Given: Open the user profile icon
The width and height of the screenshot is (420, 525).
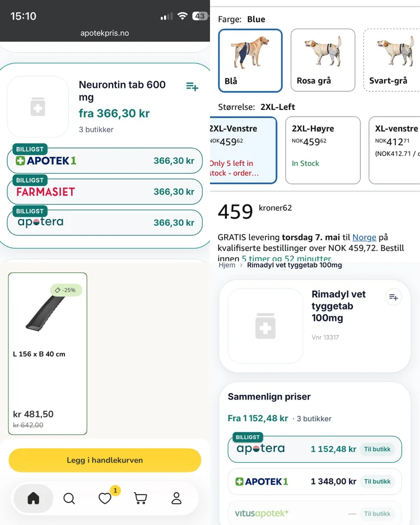Looking at the screenshot, I should click(x=176, y=498).
